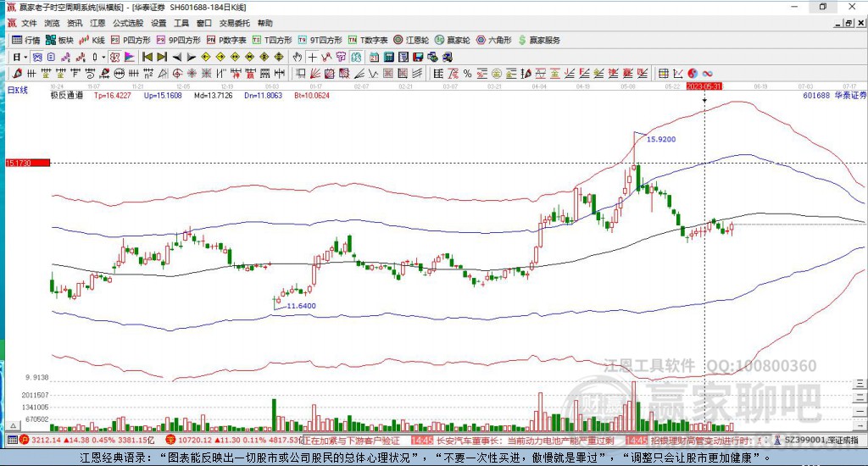Click yellow diamond with left arrow
Viewport: 868px width, 466px height.
pos(205,57)
